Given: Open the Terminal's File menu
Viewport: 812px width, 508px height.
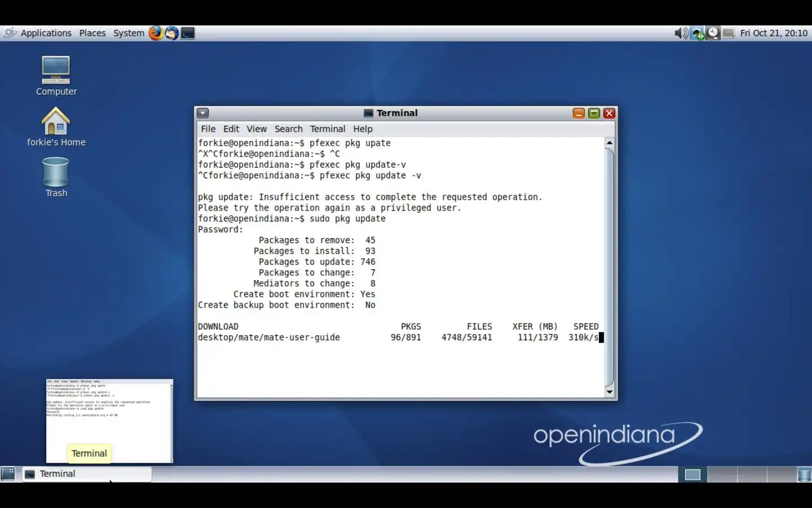Looking at the screenshot, I should coord(208,129).
